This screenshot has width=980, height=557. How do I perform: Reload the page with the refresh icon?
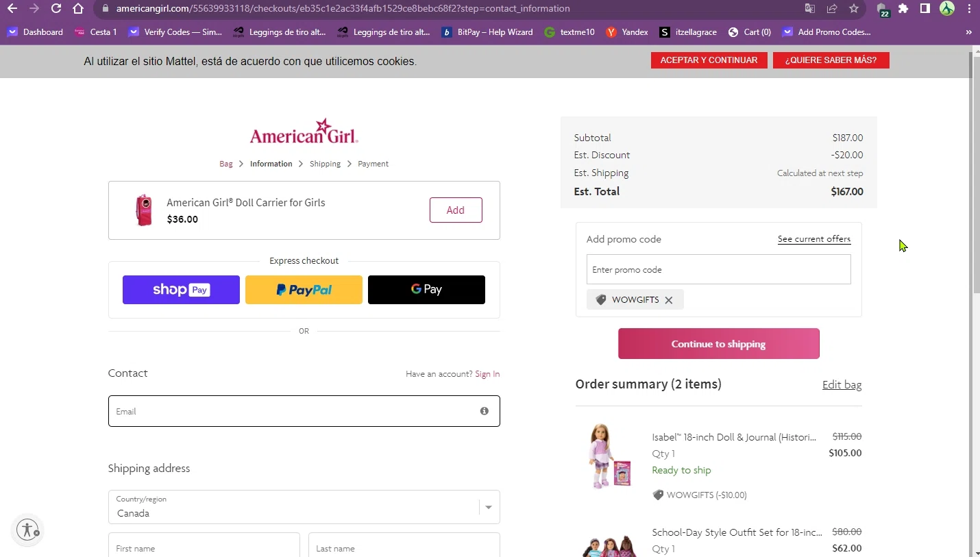point(56,9)
